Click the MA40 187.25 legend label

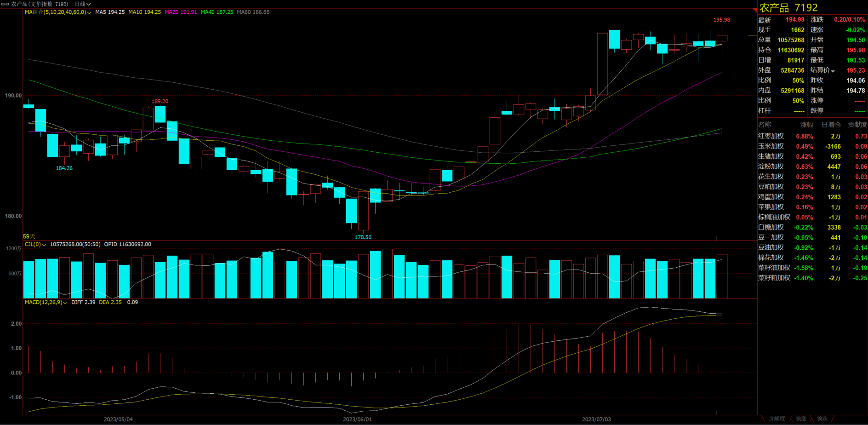click(x=217, y=12)
